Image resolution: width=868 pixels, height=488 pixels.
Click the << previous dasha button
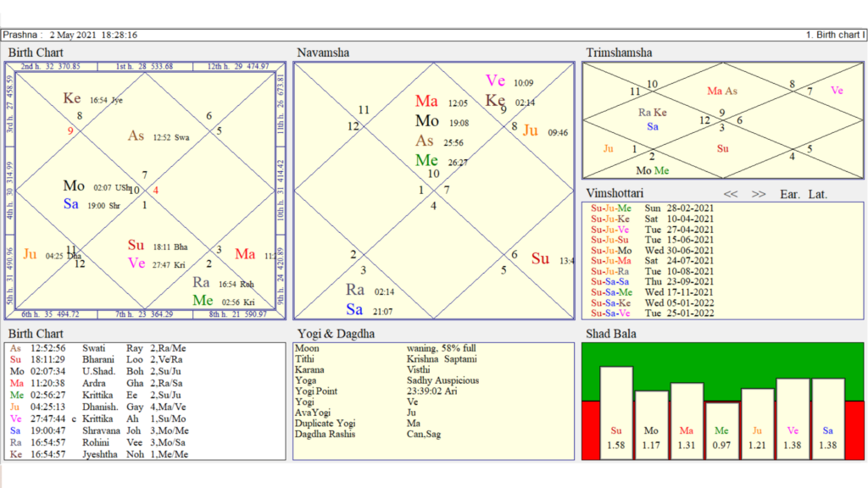point(730,194)
